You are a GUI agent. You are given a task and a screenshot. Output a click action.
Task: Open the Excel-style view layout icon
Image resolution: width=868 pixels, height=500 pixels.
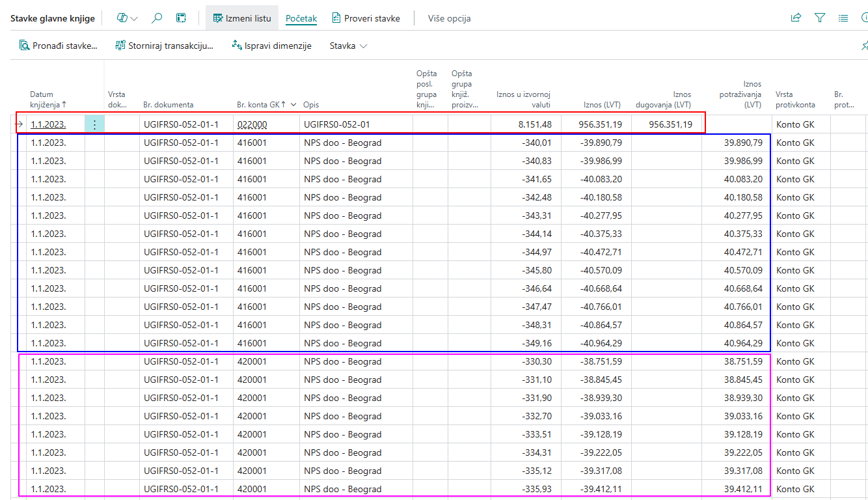182,18
